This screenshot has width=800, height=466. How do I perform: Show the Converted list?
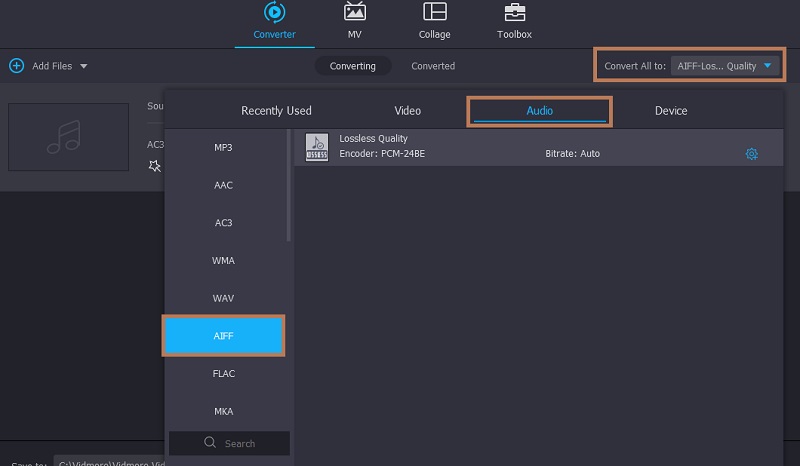(433, 66)
